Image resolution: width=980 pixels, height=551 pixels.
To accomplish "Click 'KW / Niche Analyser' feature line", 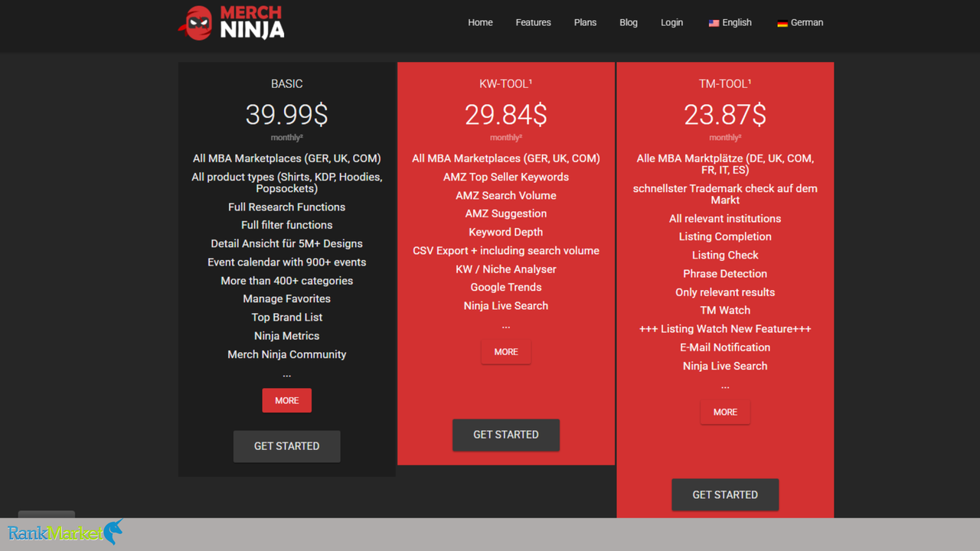I will [506, 269].
